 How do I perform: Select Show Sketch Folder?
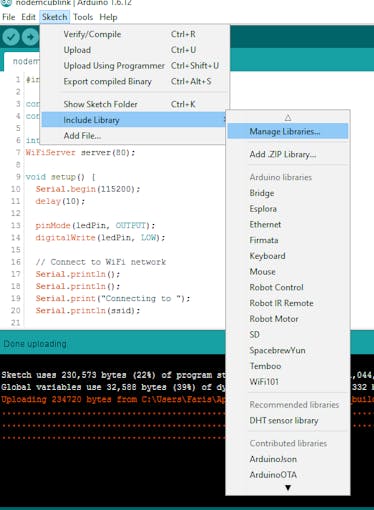135,104
